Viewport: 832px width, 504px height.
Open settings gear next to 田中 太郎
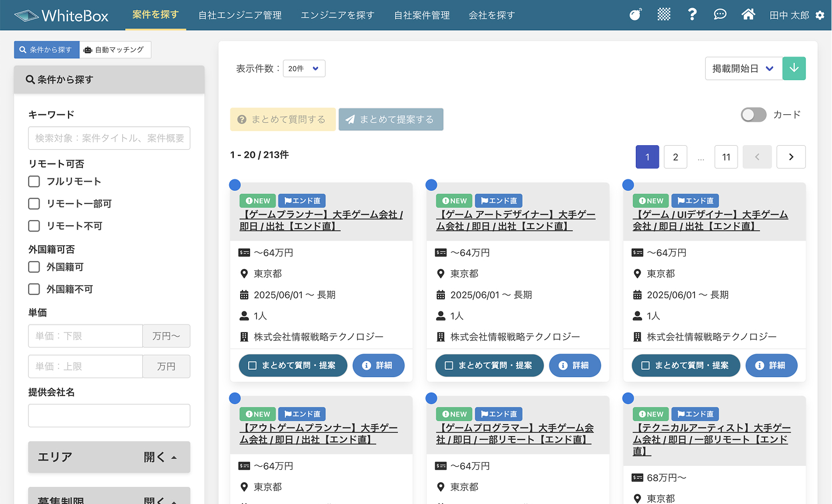point(820,15)
